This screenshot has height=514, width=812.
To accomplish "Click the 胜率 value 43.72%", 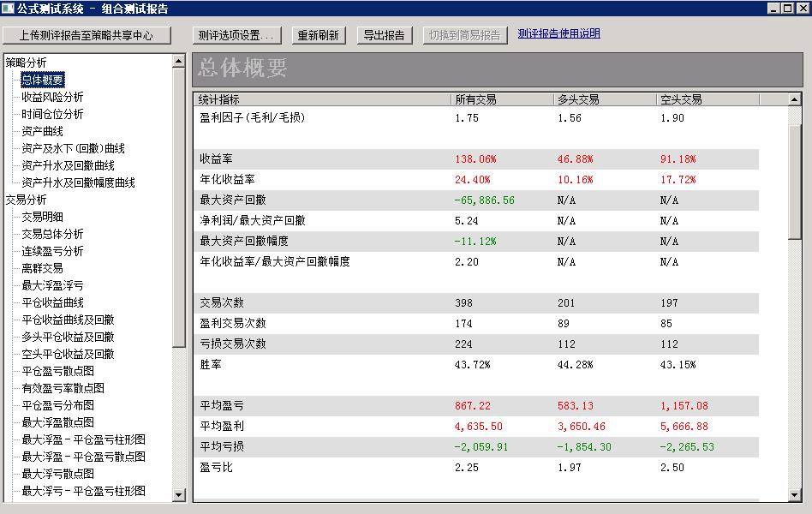I will [x=472, y=365].
